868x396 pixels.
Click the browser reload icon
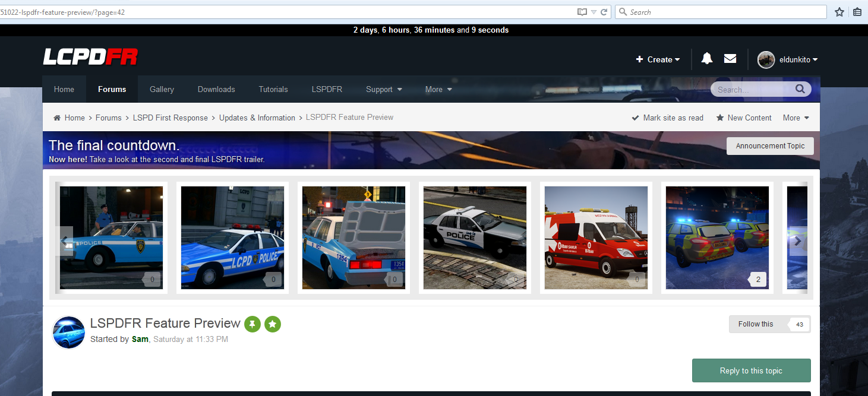(x=604, y=12)
